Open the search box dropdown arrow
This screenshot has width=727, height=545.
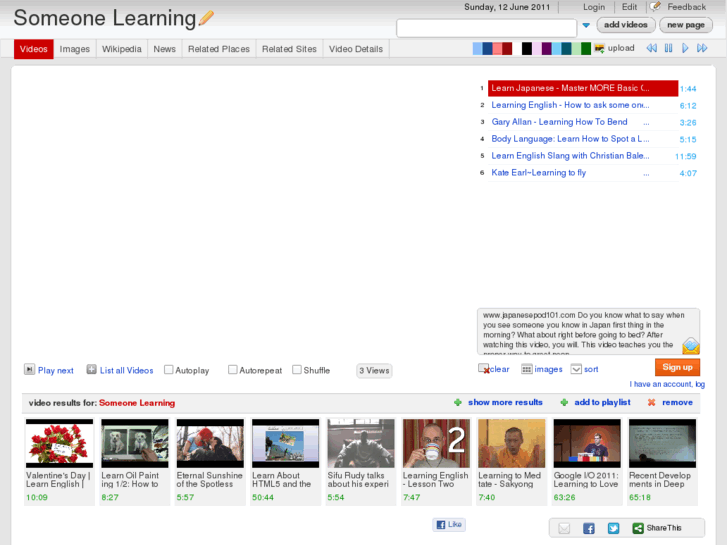(586, 26)
